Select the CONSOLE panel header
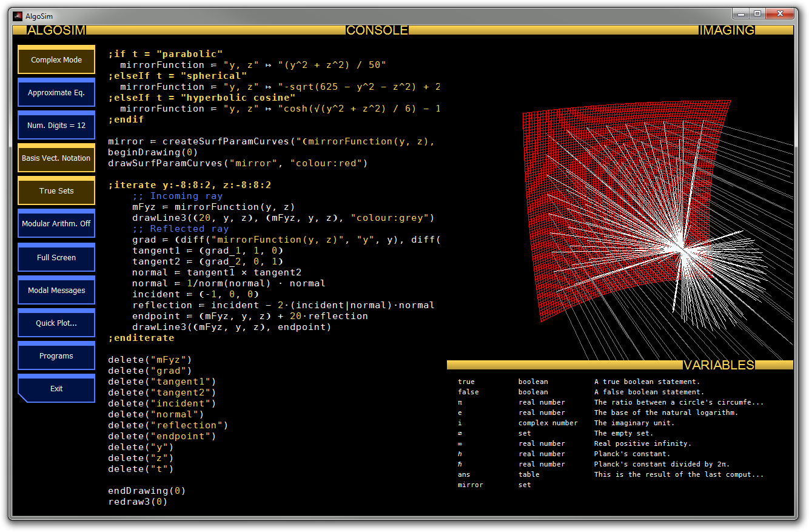This screenshot has width=809, height=532. (377, 30)
